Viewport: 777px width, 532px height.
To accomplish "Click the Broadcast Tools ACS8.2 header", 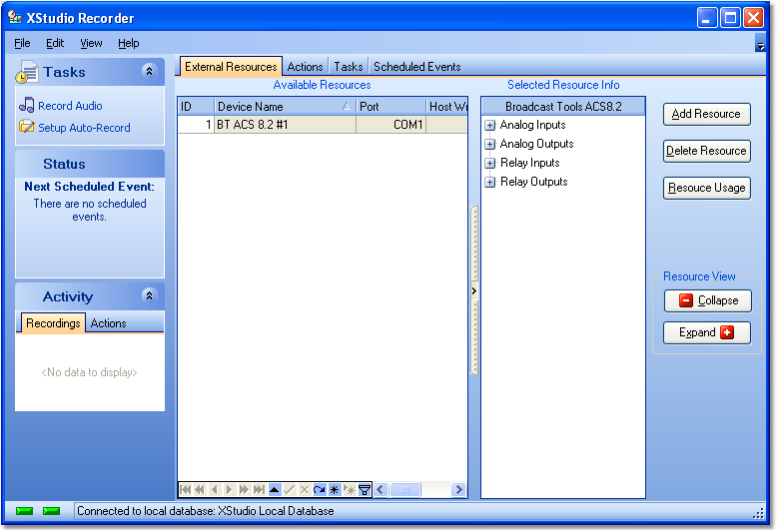I will (x=563, y=107).
